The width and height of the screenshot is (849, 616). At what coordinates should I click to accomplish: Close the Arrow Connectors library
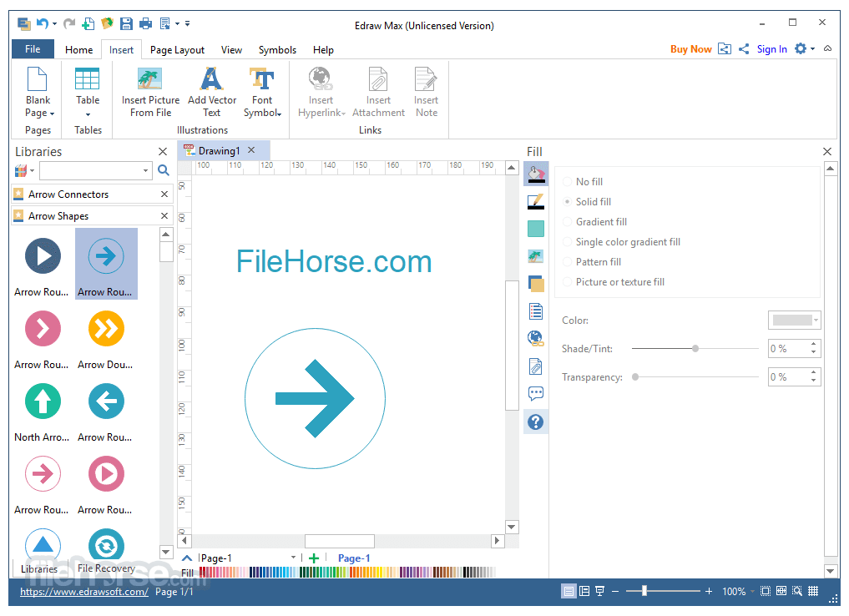(x=164, y=194)
